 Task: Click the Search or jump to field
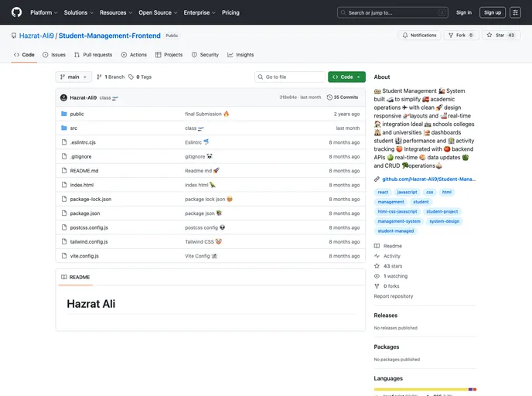click(393, 12)
